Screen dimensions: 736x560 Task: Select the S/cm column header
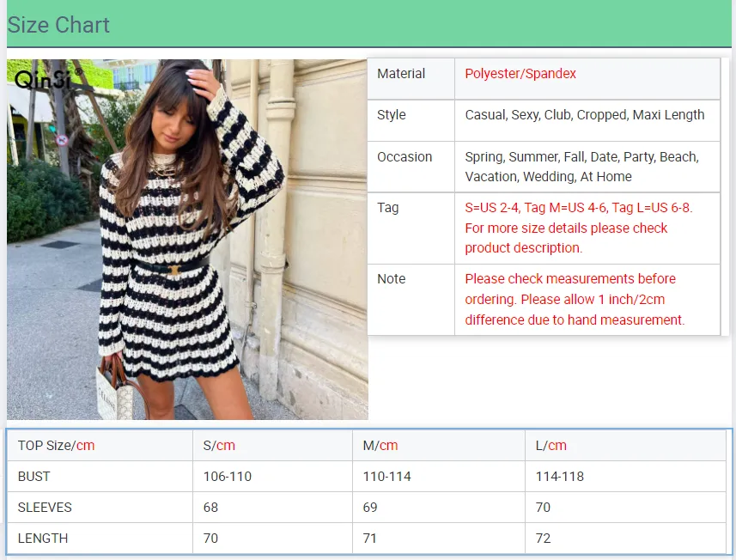pyautogui.click(x=219, y=446)
